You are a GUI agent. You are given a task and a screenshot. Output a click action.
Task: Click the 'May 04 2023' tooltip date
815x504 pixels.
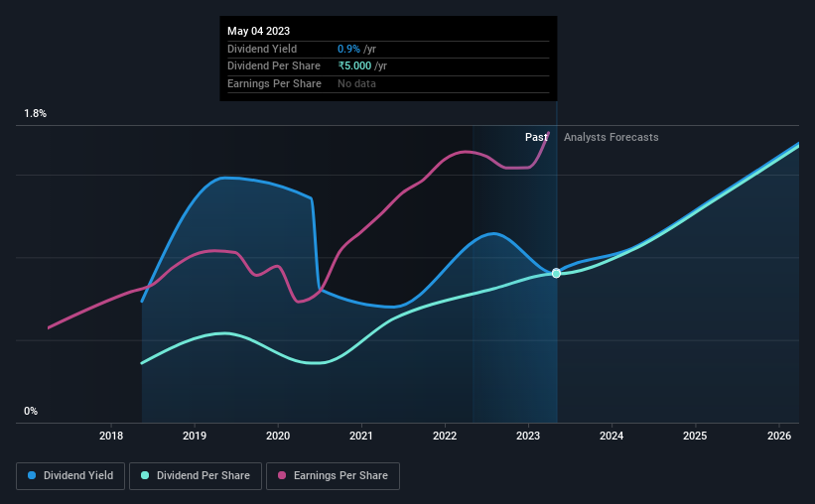(x=258, y=31)
